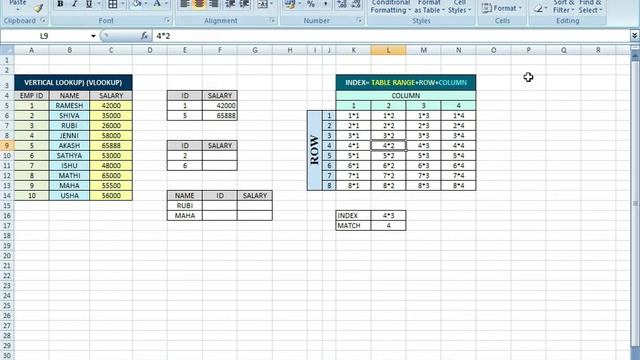Open Fill Color dropdown arrow
The image size is (640, 360).
click(146, 4)
